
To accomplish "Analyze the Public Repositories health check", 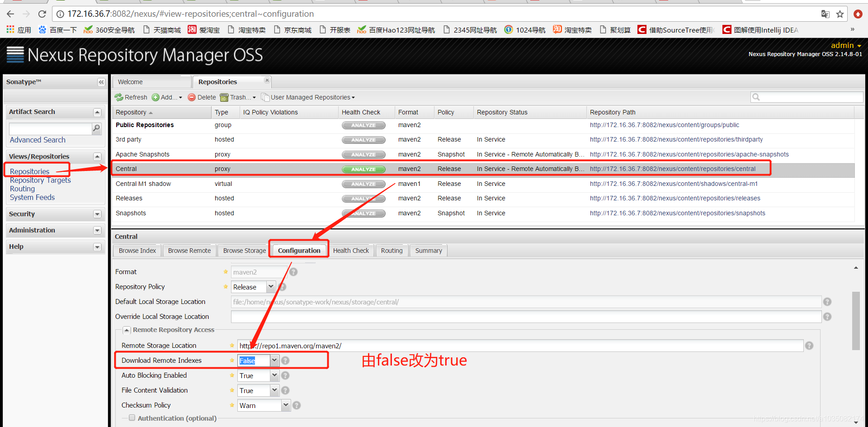I will click(x=363, y=125).
